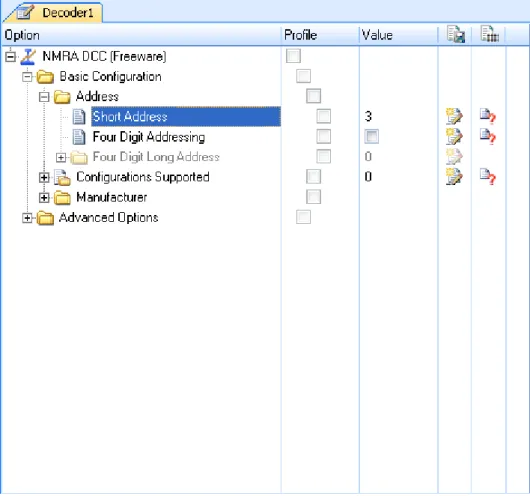This screenshot has width=530, height=496.
Task: Expand the Configurations Supported node
Action: (x=44, y=178)
